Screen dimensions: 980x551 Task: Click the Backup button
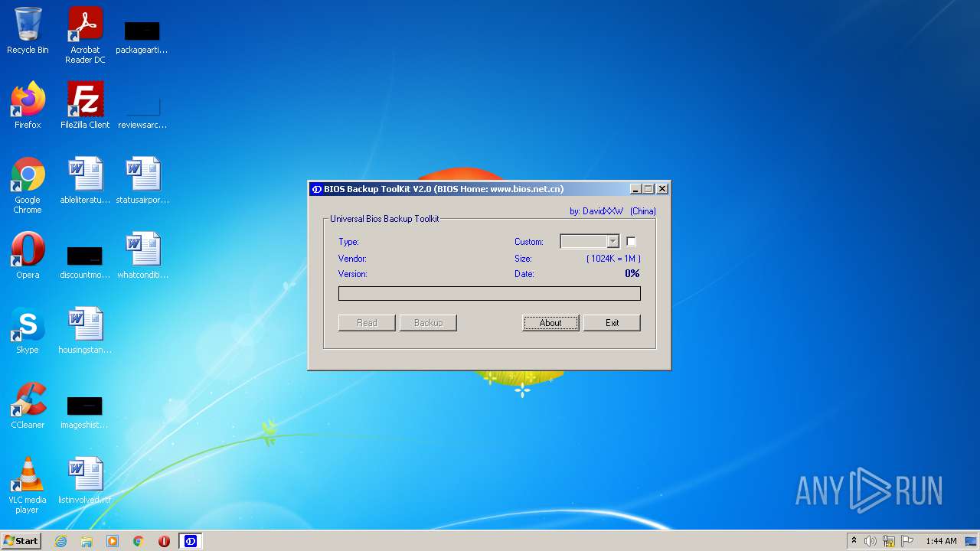click(x=428, y=323)
